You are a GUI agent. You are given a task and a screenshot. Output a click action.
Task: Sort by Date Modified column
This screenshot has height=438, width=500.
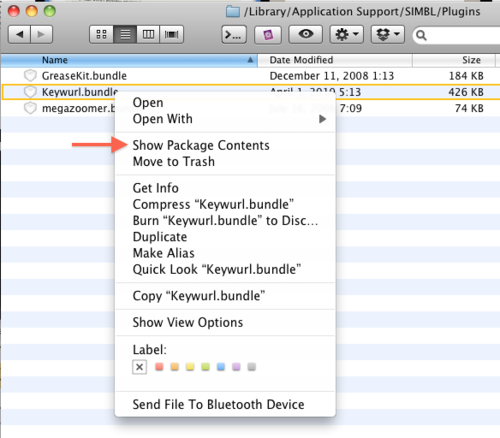335,60
